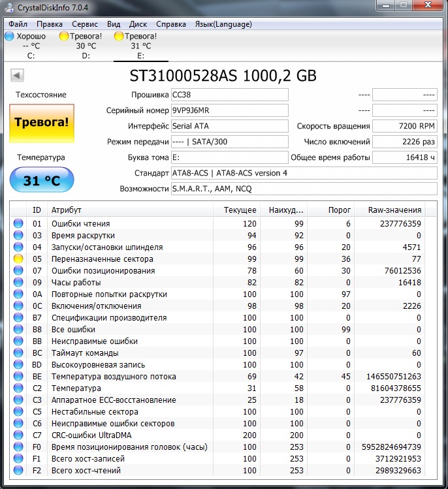This screenshot has height=489, width=448.
Task: Click status orb for 0C Включения/отключения
Action: coord(18,306)
